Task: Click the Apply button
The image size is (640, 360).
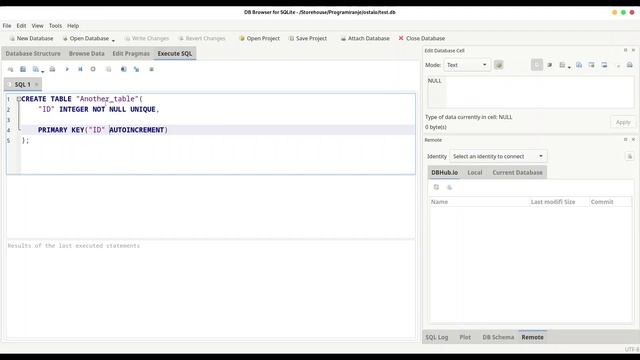Action: click(623, 122)
